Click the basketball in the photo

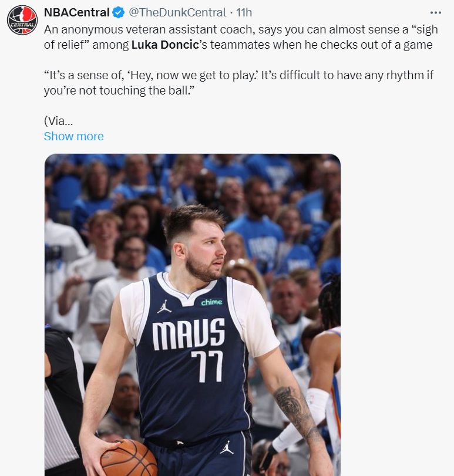tap(129, 458)
